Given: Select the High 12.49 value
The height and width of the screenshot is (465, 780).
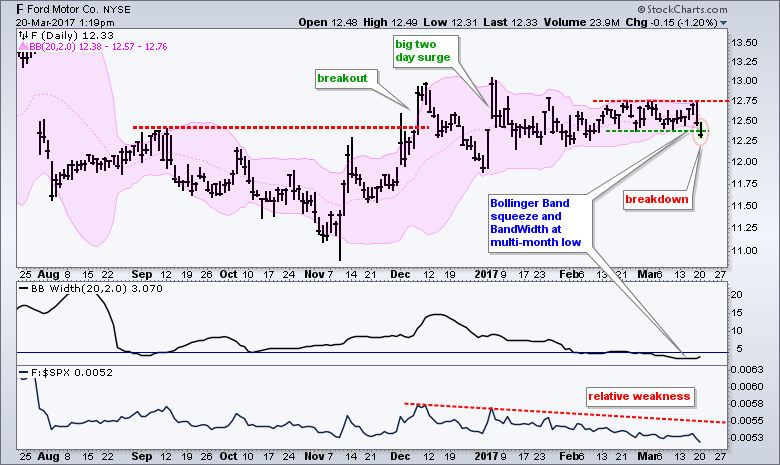Looking at the screenshot, I should 390,22.
